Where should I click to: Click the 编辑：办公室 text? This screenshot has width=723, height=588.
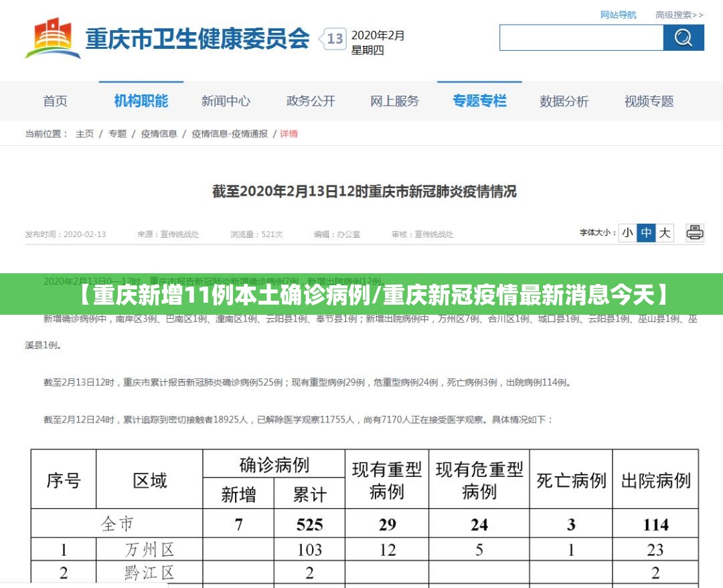pyautogui.click(x=337, y=234)
